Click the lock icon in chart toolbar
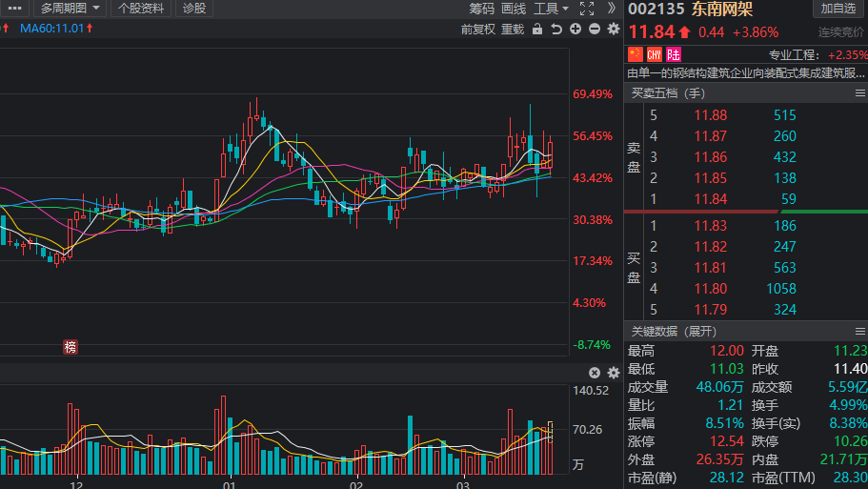Screen dimensions: 868x489 point(537,29)
